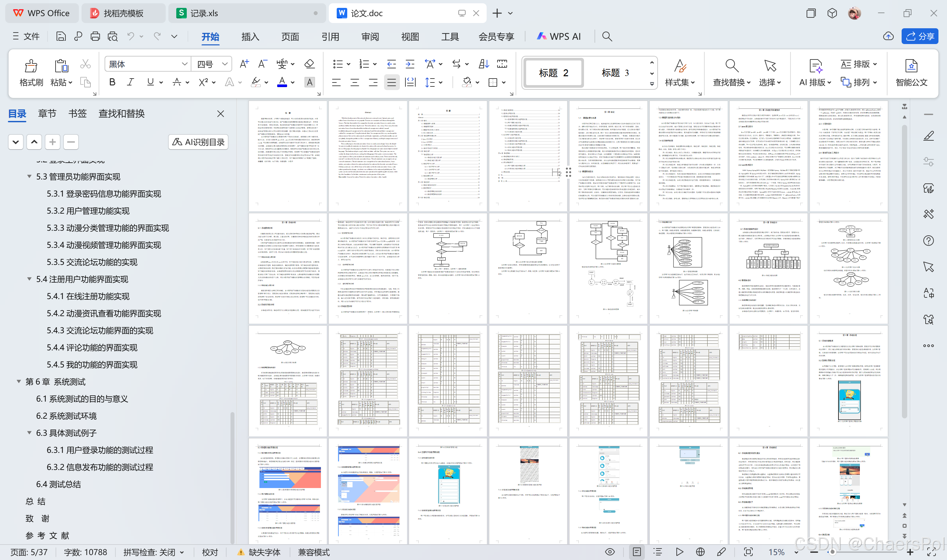Click the 校对 proofread status bar button
The height and width of the screenshot is (560, 947).
pyautogui.click(x=210, y=552)
